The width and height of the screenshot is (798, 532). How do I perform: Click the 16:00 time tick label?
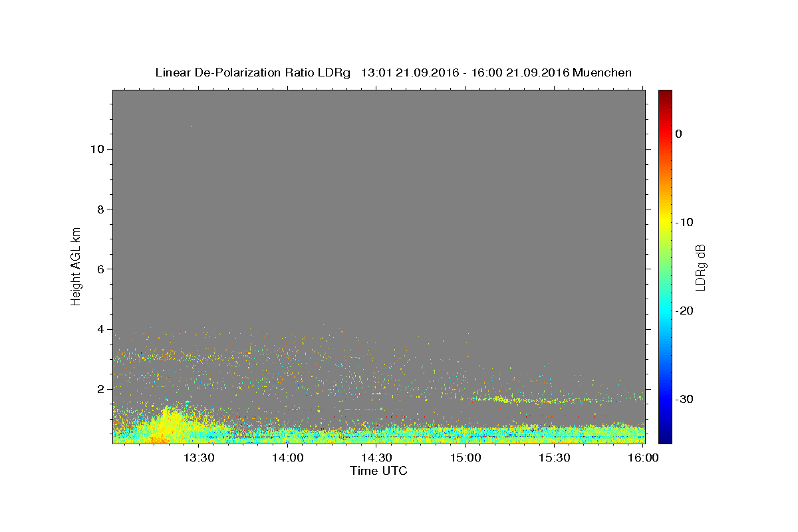point(643,458)
